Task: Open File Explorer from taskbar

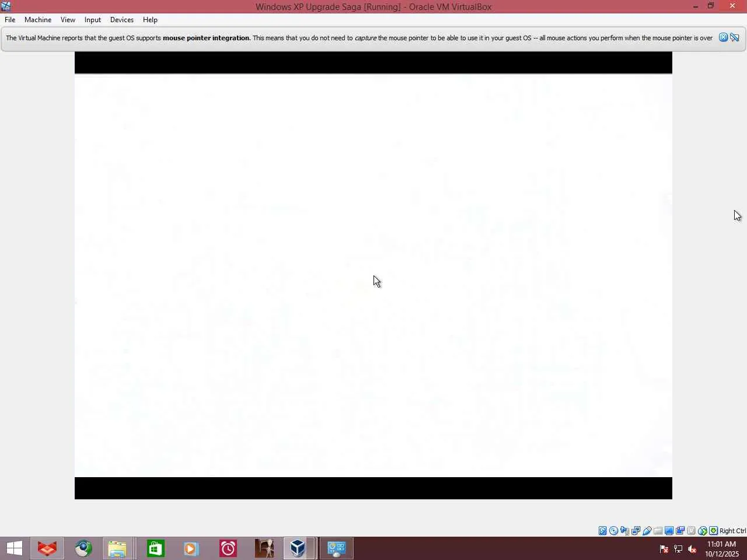Action: 117,548
